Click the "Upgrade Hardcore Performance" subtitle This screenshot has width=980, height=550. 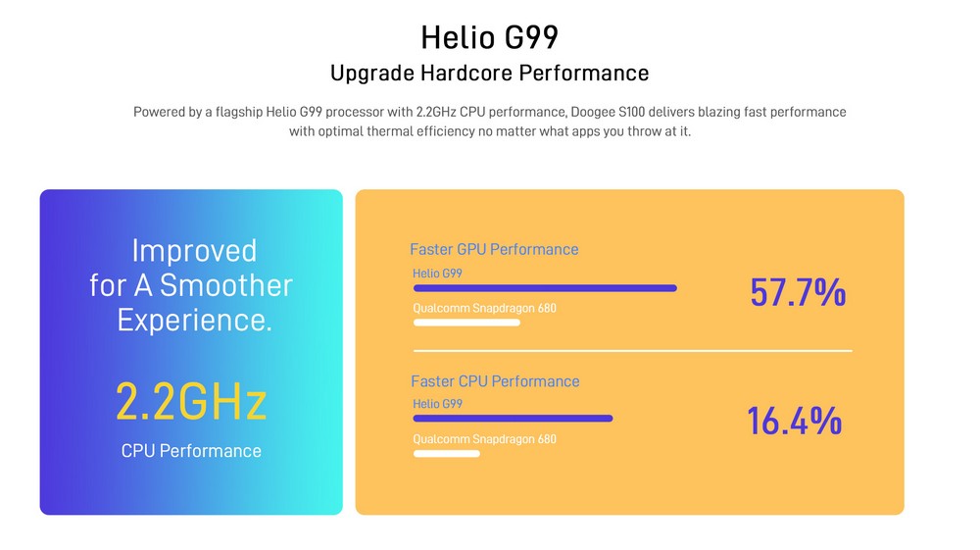[x=489, y=73]
